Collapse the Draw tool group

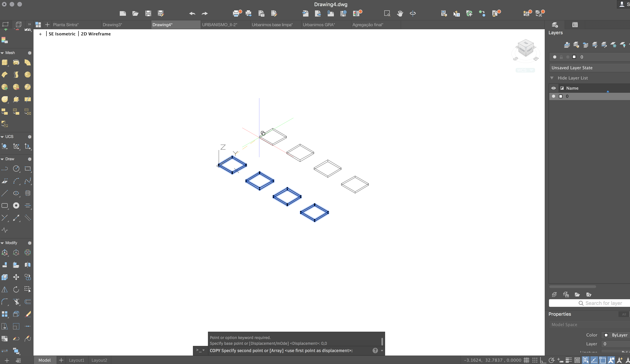point(2,159)
